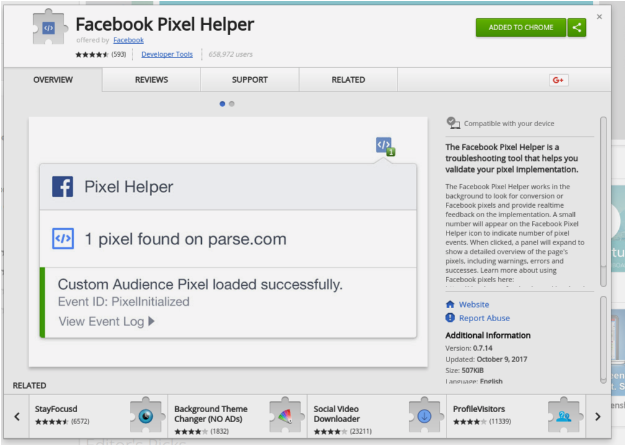The image size is (627, 447).
Task: Click the View Event Log arrow
Action: [151, 321]
